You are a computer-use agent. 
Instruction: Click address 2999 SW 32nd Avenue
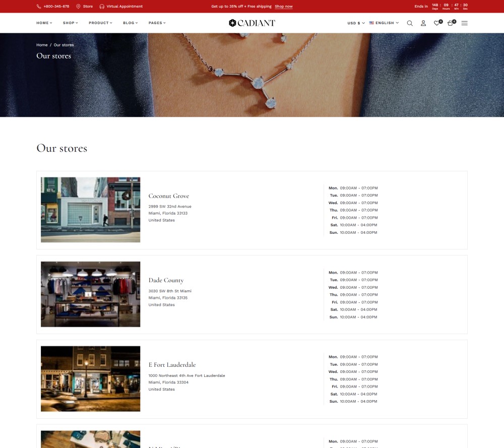tap(170, 206)
